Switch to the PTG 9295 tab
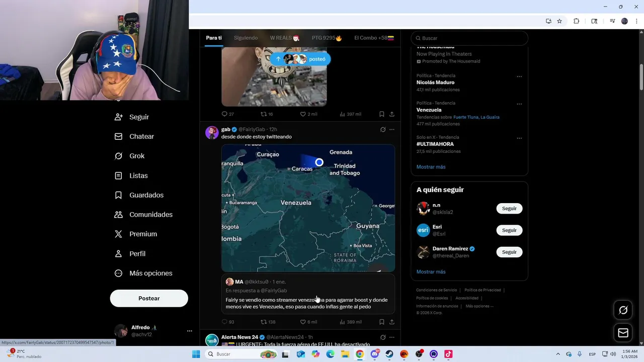 click(x=327, y=38)
